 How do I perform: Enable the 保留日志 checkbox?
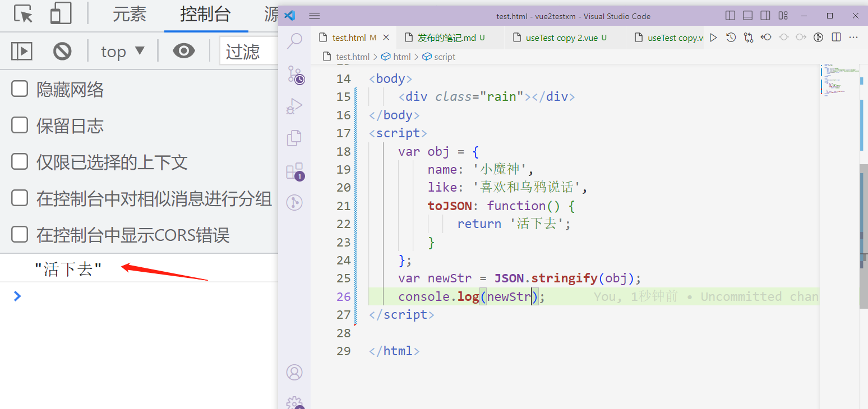tap(20, 125)
